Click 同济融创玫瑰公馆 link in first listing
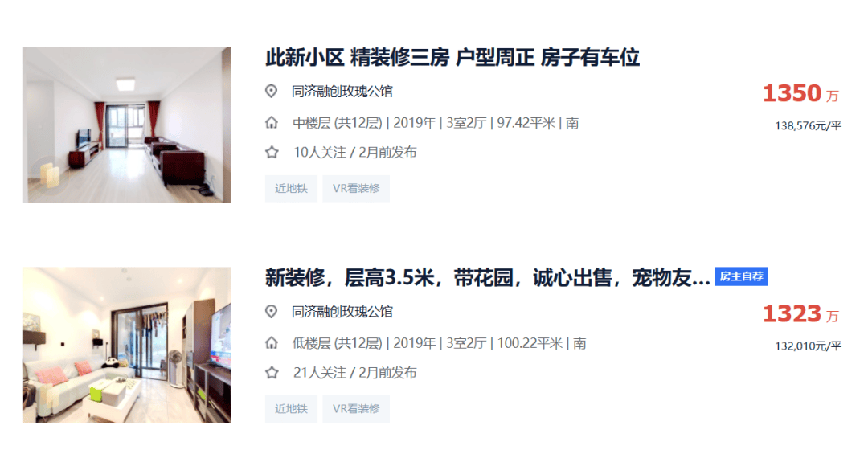The width and height of the screenshot is (868, 450). pyautogui.click(x=342, y=92)
